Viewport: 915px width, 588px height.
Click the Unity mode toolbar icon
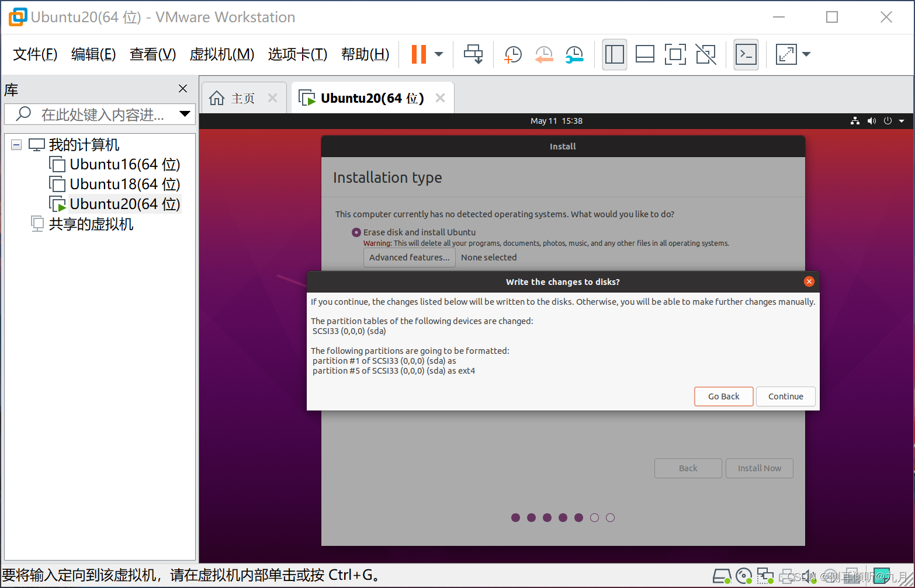click(706, 54)
